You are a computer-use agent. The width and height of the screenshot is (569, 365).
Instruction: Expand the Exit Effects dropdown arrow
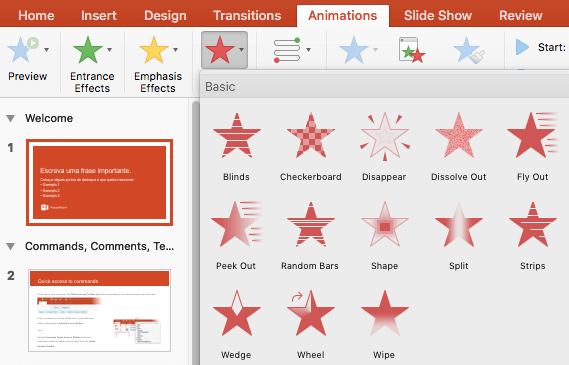pyautogui.click(x=241, y=50)
